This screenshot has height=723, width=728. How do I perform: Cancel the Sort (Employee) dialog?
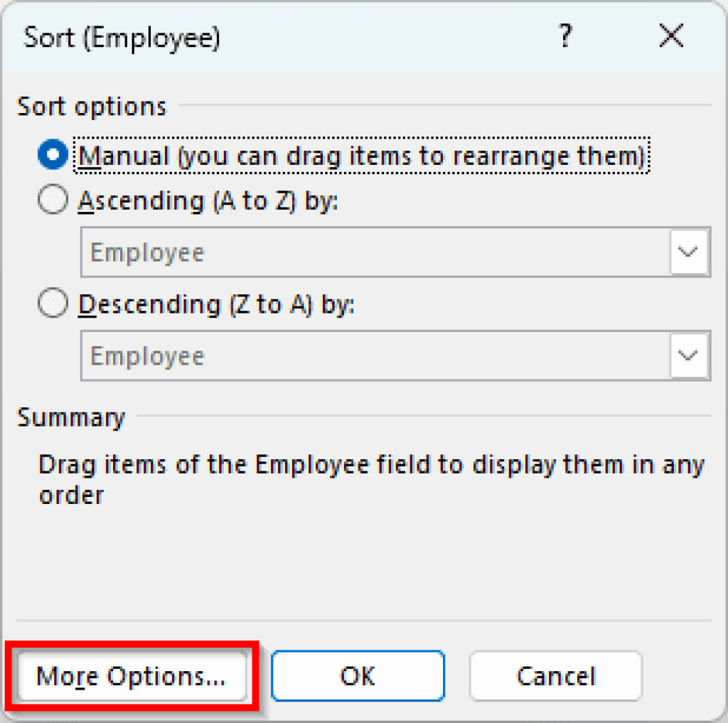pos(555,676)
